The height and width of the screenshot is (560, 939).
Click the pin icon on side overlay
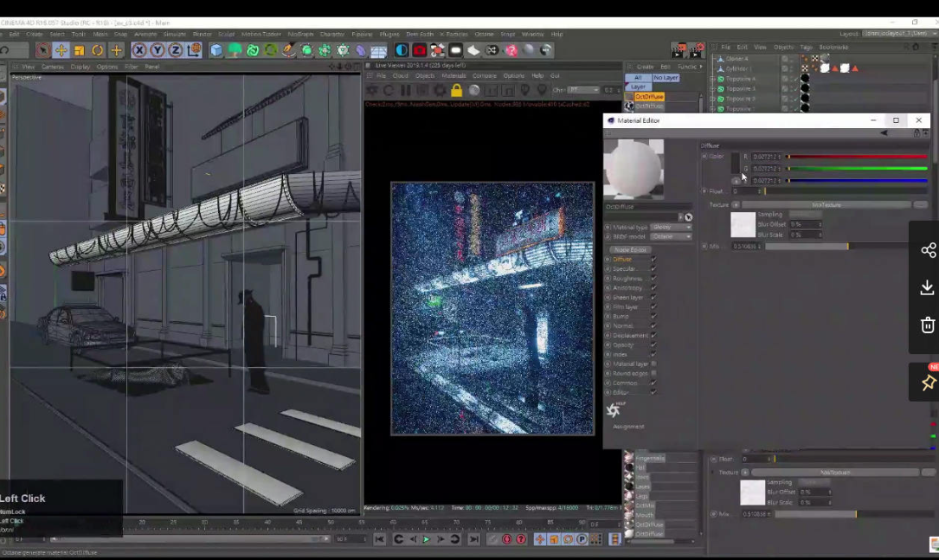pos(929,382)
